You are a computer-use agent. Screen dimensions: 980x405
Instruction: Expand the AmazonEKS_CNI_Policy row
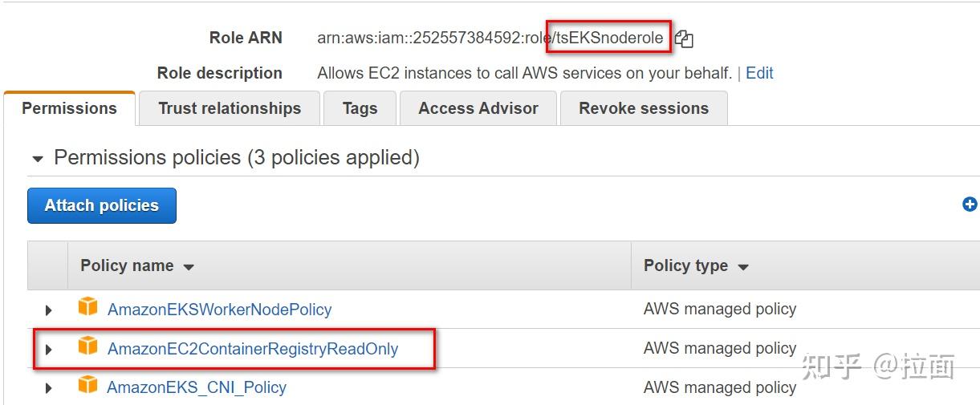[x=49, y=388]
